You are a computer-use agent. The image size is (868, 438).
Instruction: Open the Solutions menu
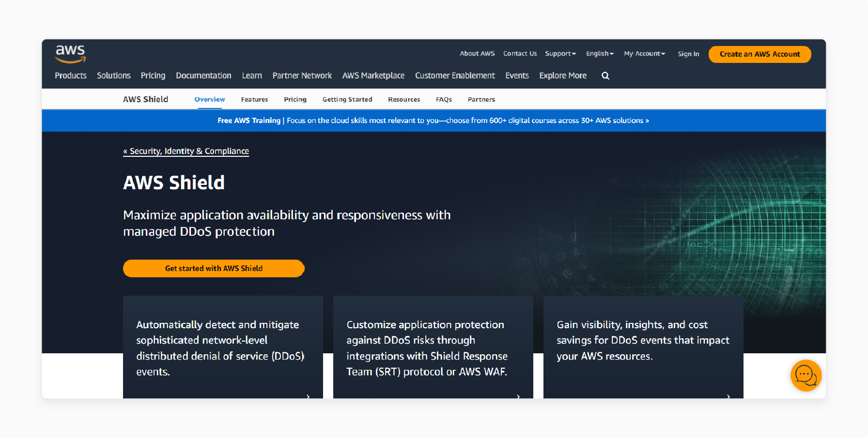[114, 76]
